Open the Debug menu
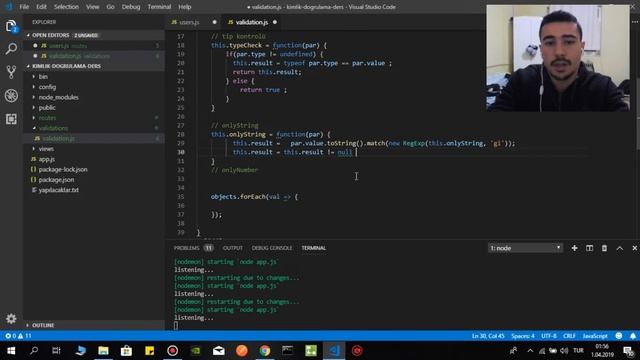The height and width of the screenshot is (360, 640). coord(131,7)
